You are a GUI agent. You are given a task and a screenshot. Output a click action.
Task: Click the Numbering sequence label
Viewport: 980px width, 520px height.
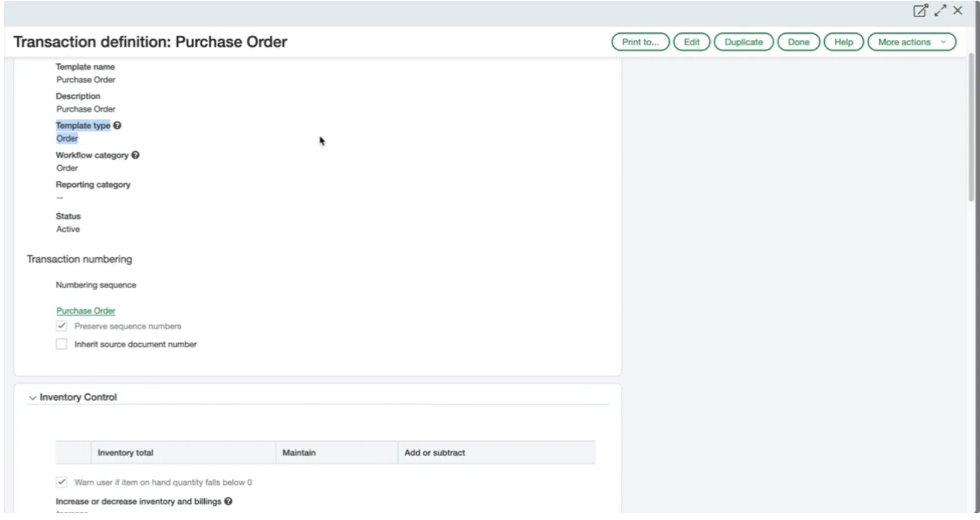click(96, 285)
